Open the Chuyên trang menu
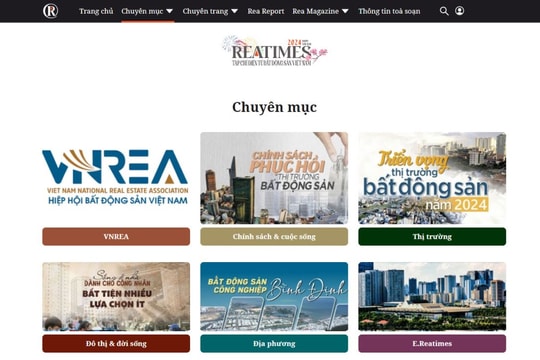 [205, 11]
